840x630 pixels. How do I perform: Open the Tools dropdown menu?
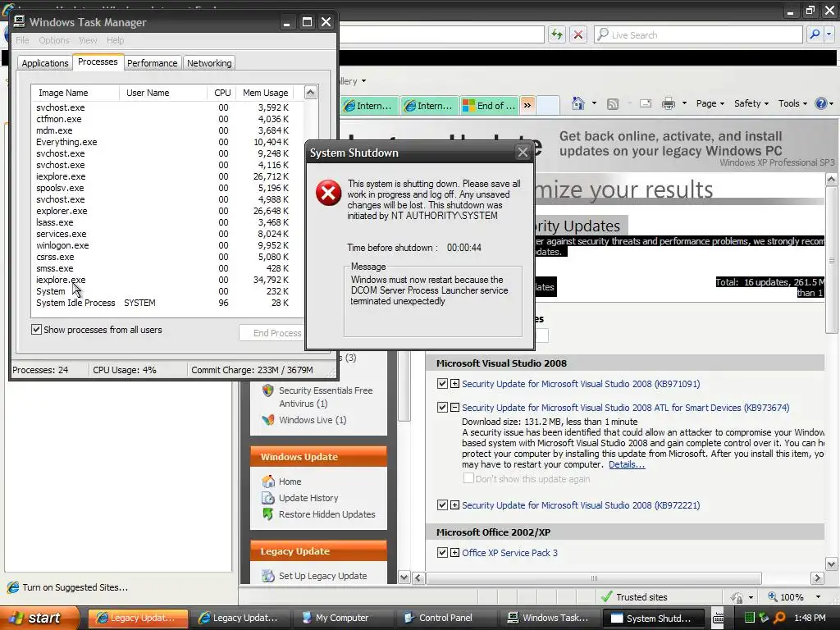792,103
